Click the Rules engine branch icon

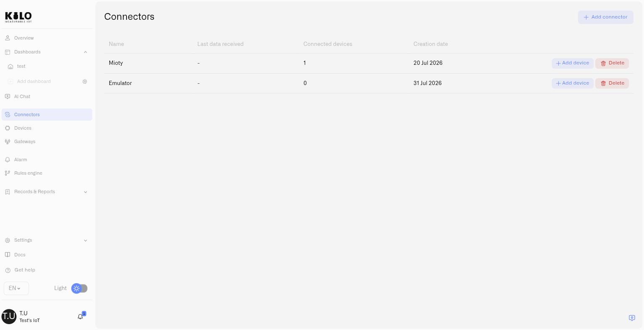coord(8,173)
